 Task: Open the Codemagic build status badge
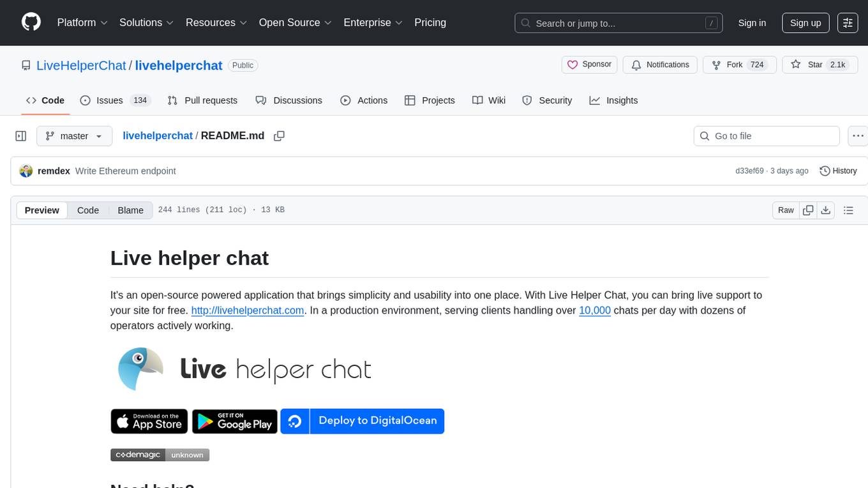click(x=160, y=455)
